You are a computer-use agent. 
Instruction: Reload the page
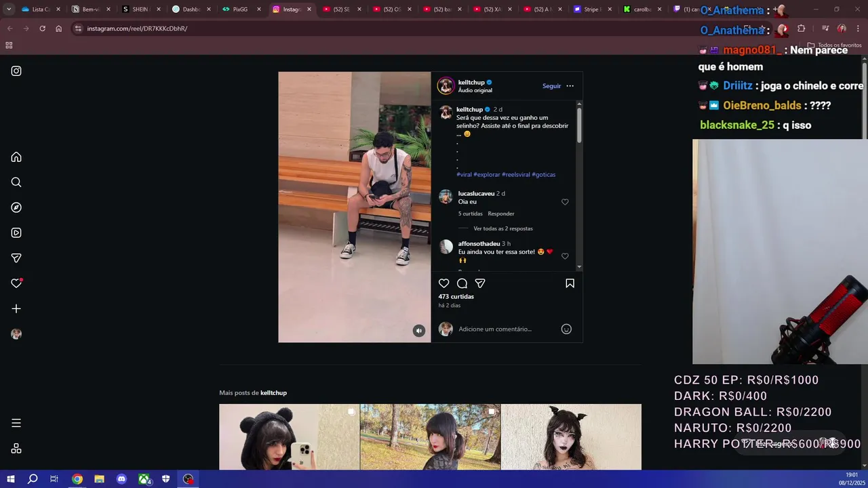click(x=42, y=28)
